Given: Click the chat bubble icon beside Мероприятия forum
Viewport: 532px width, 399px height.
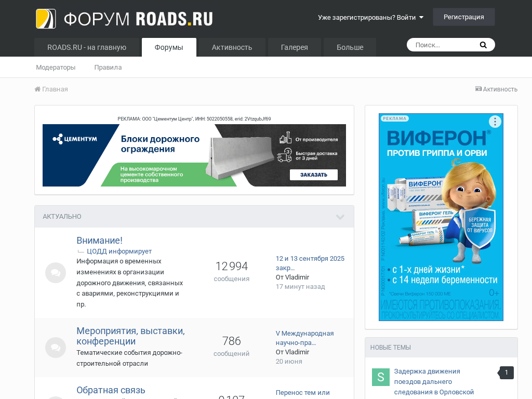Looking at the screenshot, I should click(56, 348).
